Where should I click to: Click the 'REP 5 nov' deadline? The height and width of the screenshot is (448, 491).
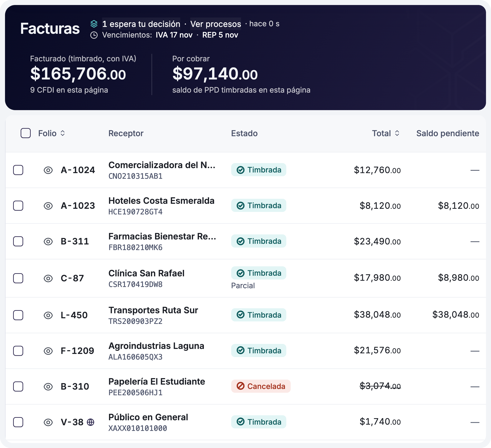point(220,35)
